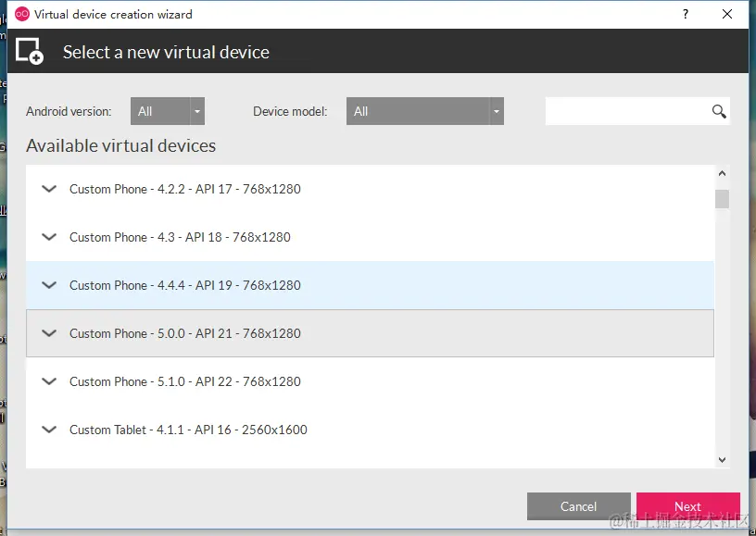Click the new virtual device header icon
Viewport: 756px width, 536px height.
tap(30, 51)
